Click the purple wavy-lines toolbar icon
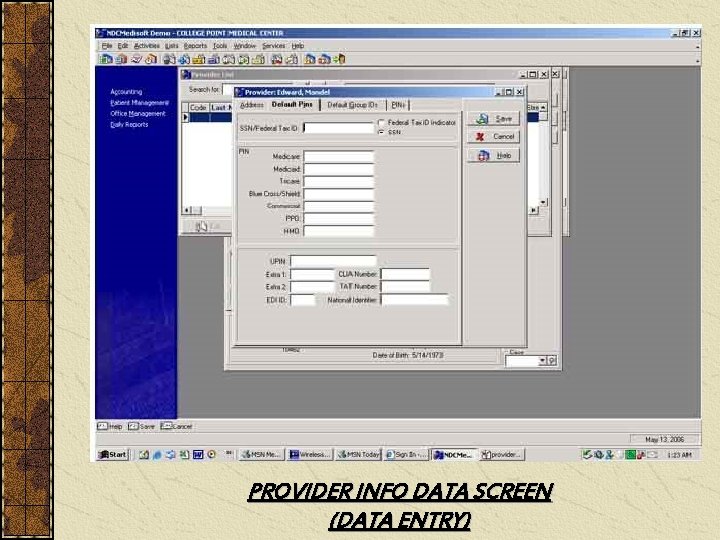The image size is (720, 540). pos(136,59)
